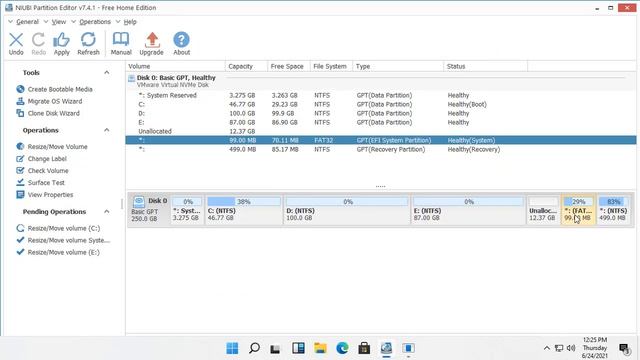Image resolution: width=640 pixels, height=360 pixels.
Task: Start the Migrate OS Wizard
Action: click(x=49, y=101)
